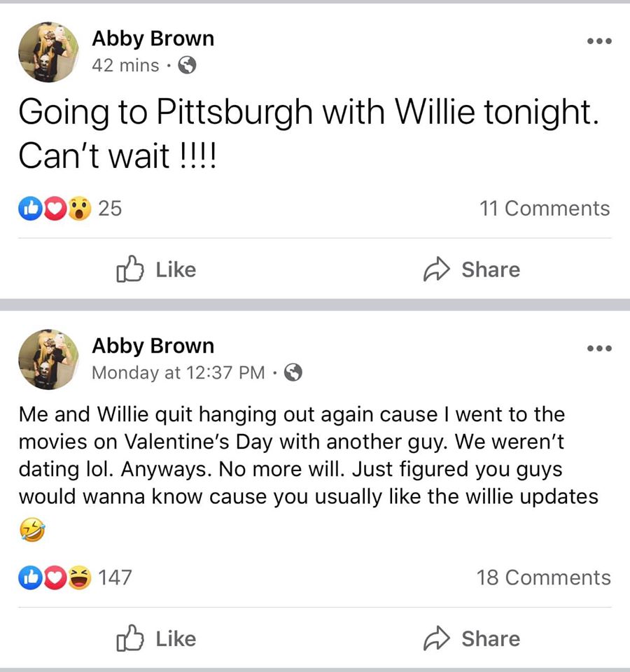The height and width of the screenshot is (672, 630).
Task: Click the haha reaction emoji on second post
Action: [80, 577]
